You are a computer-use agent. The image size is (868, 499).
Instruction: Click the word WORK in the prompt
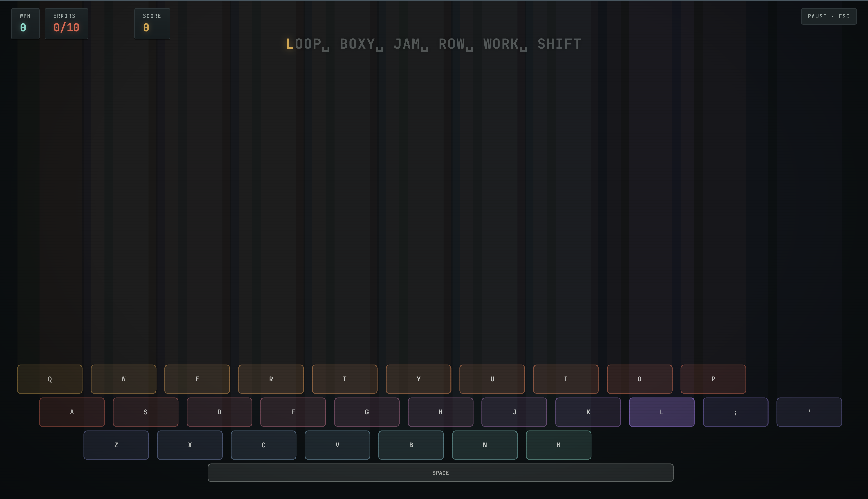click(x=501, y=44)
